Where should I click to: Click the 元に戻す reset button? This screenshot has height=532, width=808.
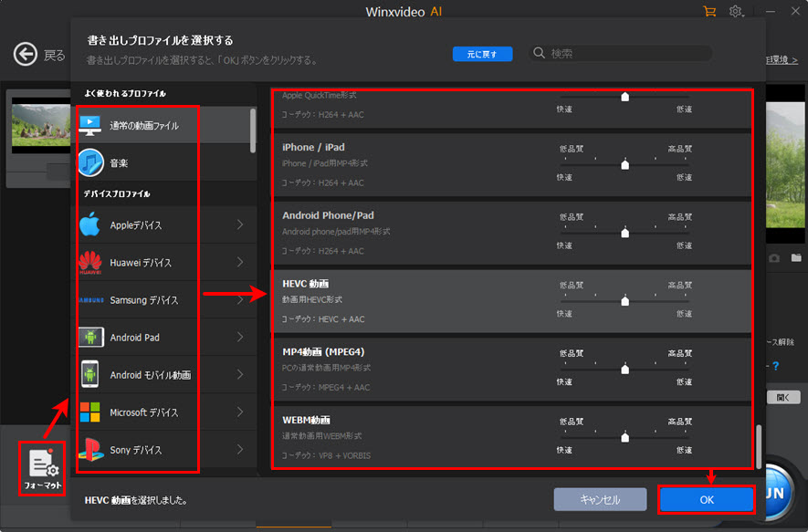coord(482,54)
